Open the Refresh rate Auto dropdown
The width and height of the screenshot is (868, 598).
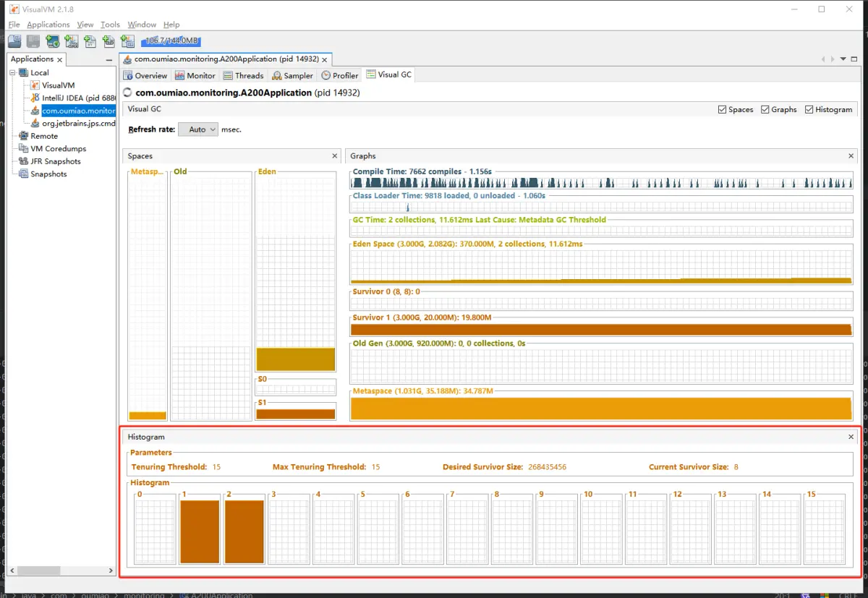tap(197, 129)
